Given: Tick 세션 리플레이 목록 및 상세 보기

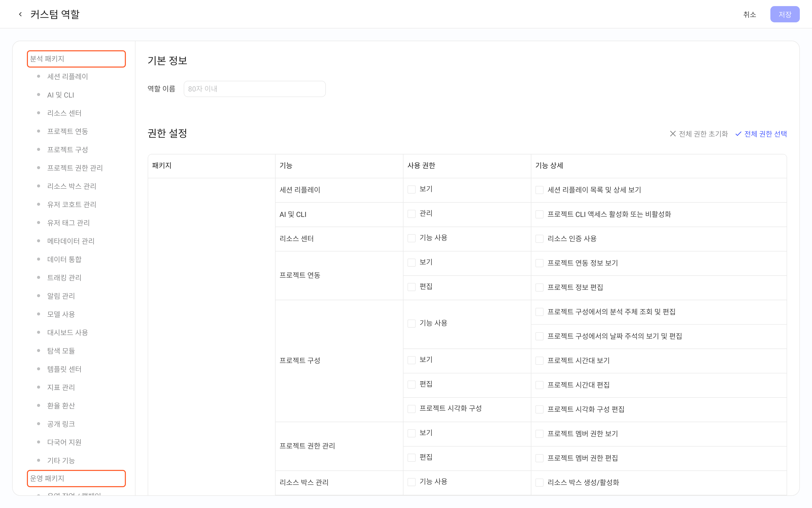Looking at the screenshot, I should pos(539,190).
